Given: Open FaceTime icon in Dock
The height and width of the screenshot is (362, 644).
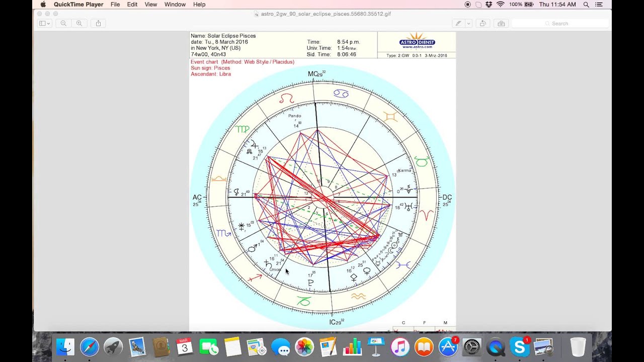Looking at the screenshot, I should [209, 347].
